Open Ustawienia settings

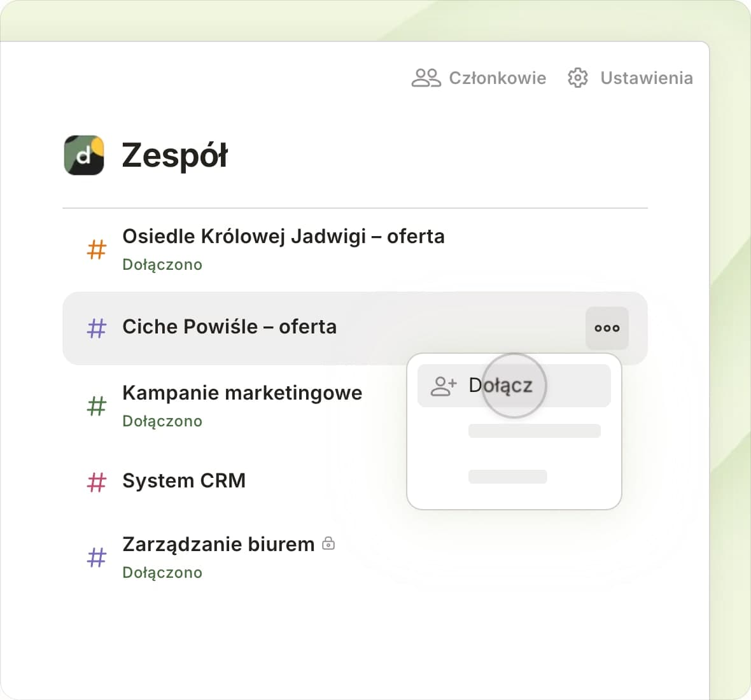pos(646,78)
